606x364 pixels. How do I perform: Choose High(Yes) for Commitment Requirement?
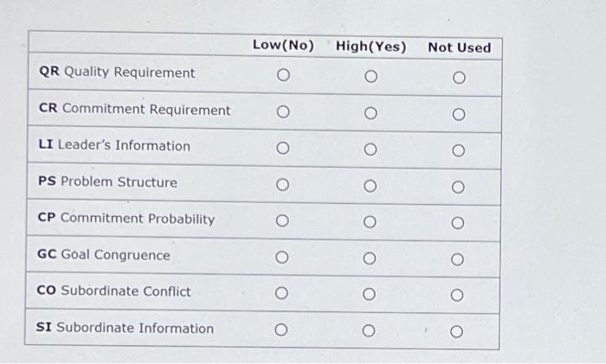pyautogui.click(x=371, y=113)
